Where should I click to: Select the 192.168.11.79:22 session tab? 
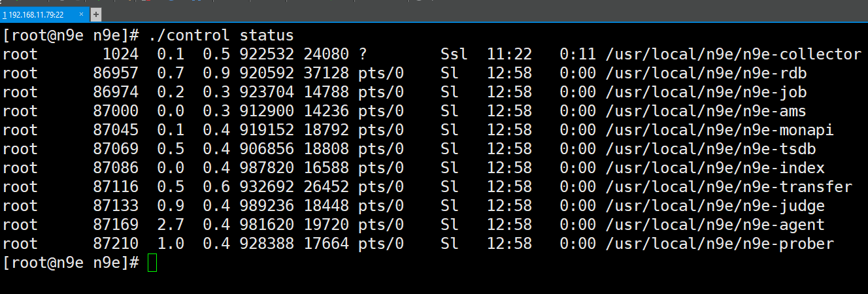[x=43, y=14]
